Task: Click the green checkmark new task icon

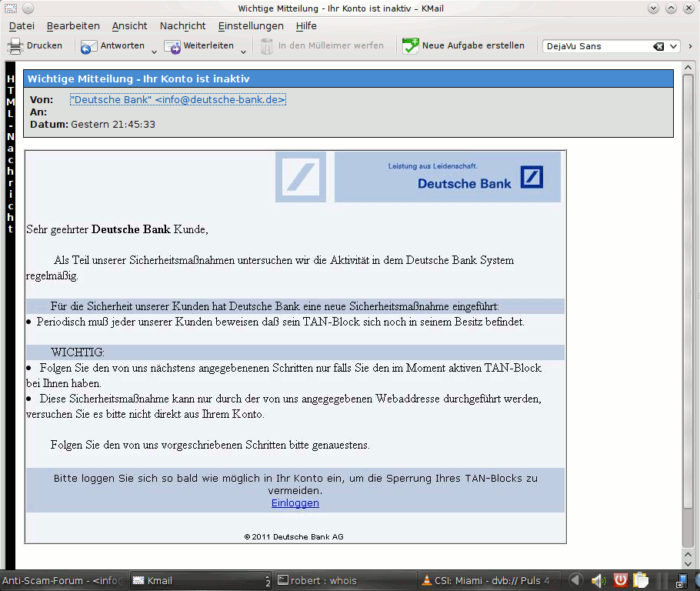Action: [x=410, y=46]
